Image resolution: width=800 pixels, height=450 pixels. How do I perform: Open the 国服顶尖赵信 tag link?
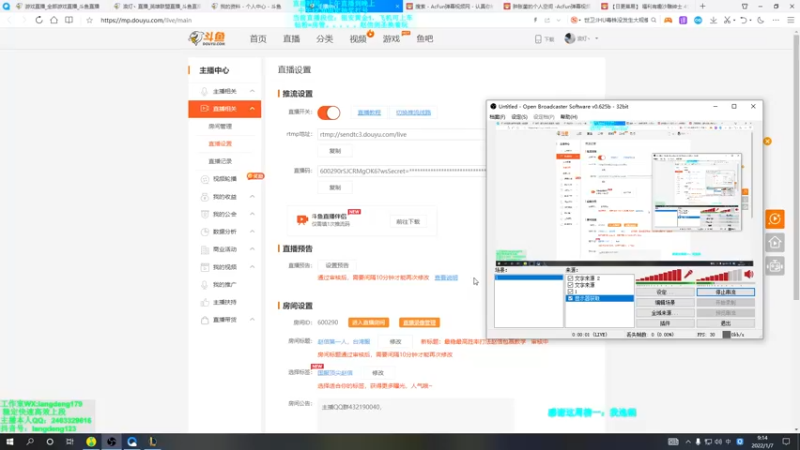[335, 373]
